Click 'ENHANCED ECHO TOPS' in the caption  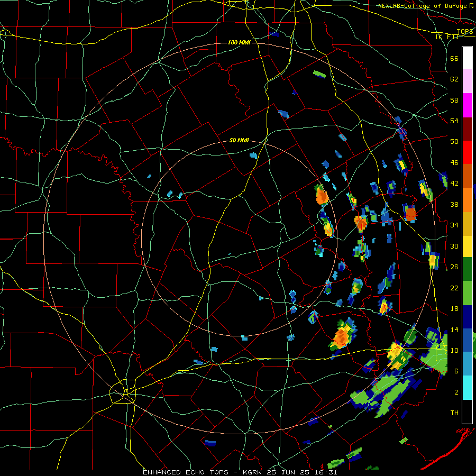pos(185,472)
